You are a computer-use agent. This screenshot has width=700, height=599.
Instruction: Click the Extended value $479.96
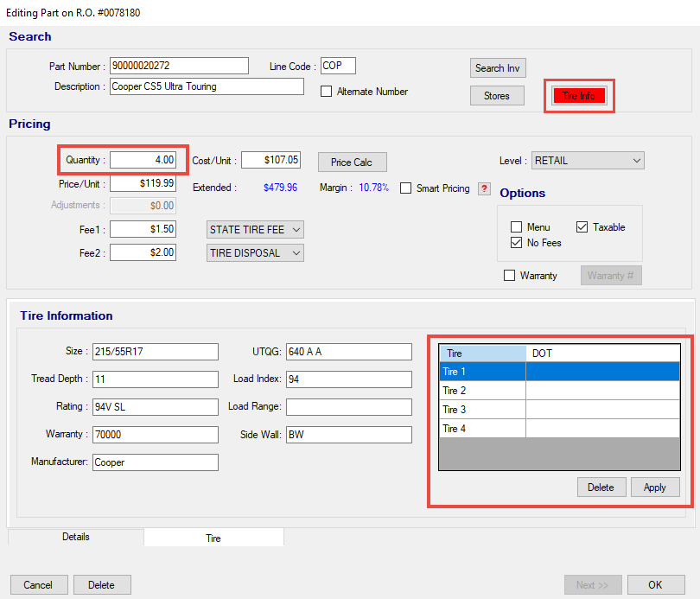click(280, 188)
